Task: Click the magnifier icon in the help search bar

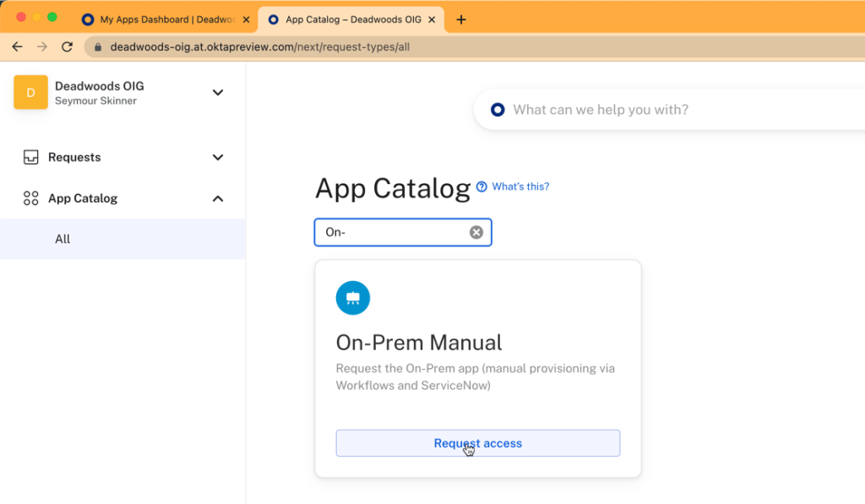Action: (x=497, y=109)
